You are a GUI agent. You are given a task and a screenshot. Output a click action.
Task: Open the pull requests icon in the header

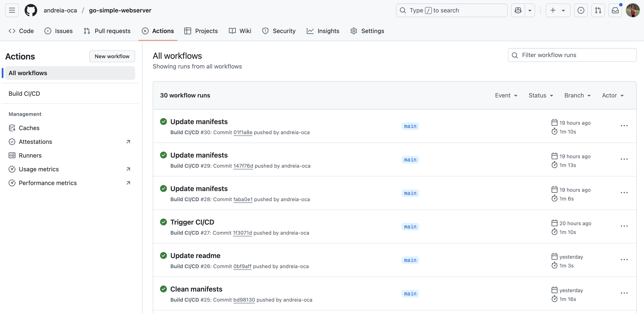[x=598, y=10]
